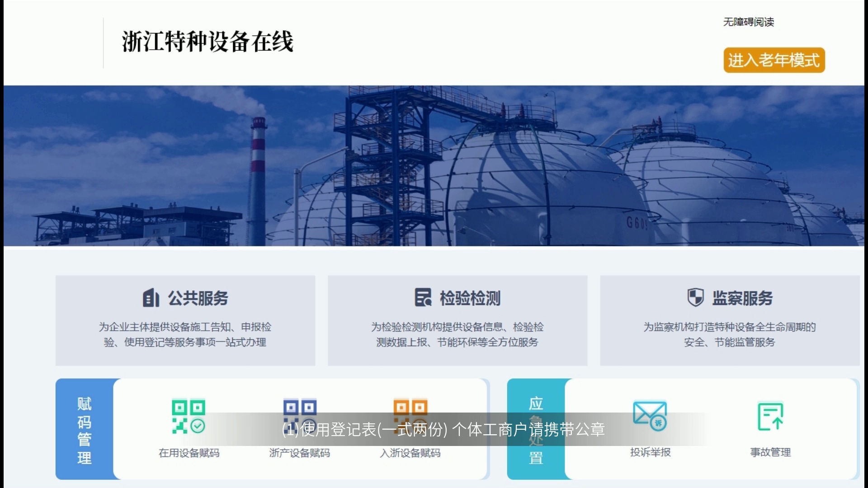Click the 在用设备赋码 text link
Screen dimensions: 868x488
click(189, 453)
